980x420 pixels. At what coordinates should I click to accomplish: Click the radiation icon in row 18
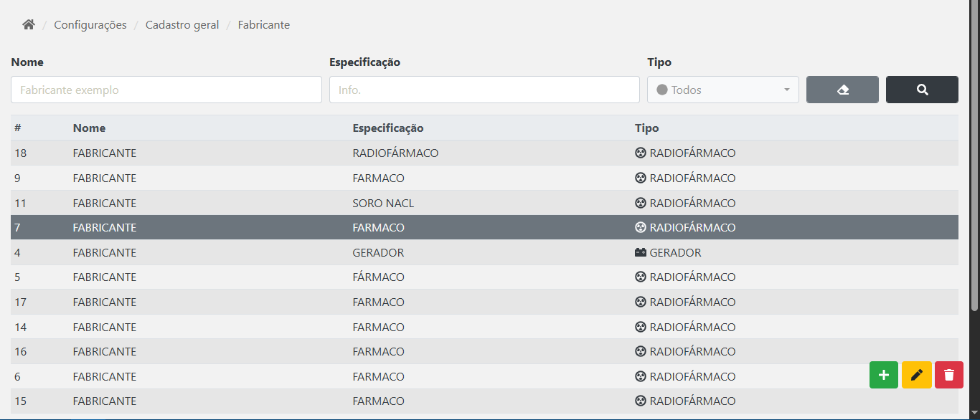coord(641,153)
